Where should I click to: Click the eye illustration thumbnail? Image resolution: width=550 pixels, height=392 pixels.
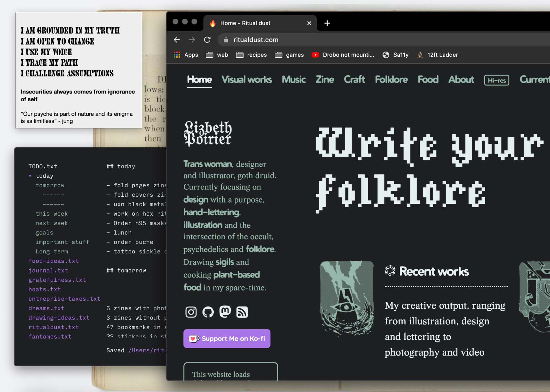(347, 298)
